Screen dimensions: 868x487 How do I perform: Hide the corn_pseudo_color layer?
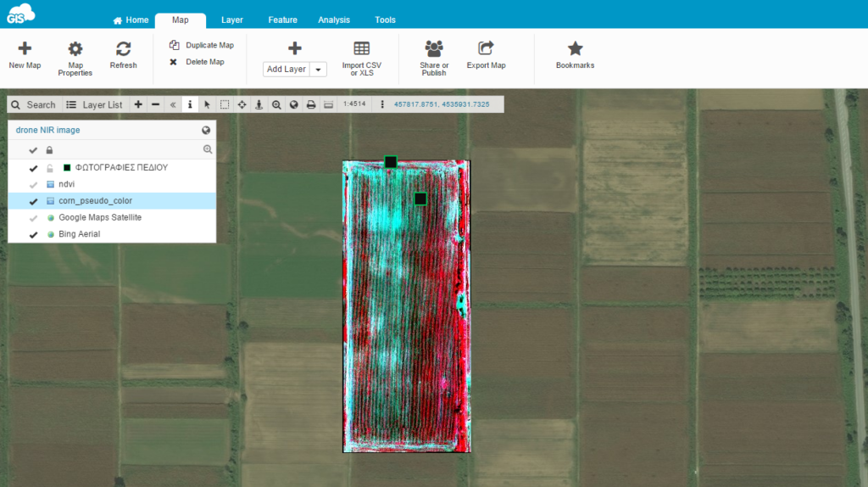pyautogui.click(x=33, y=201)
